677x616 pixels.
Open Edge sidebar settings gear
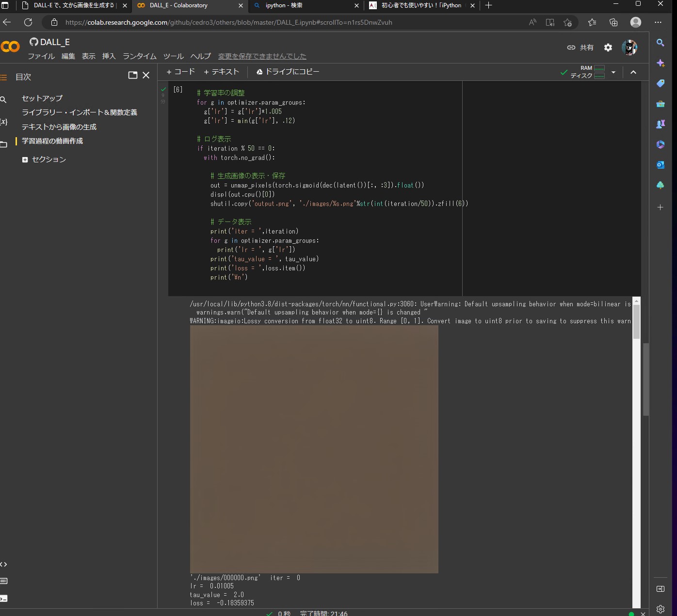660,609
